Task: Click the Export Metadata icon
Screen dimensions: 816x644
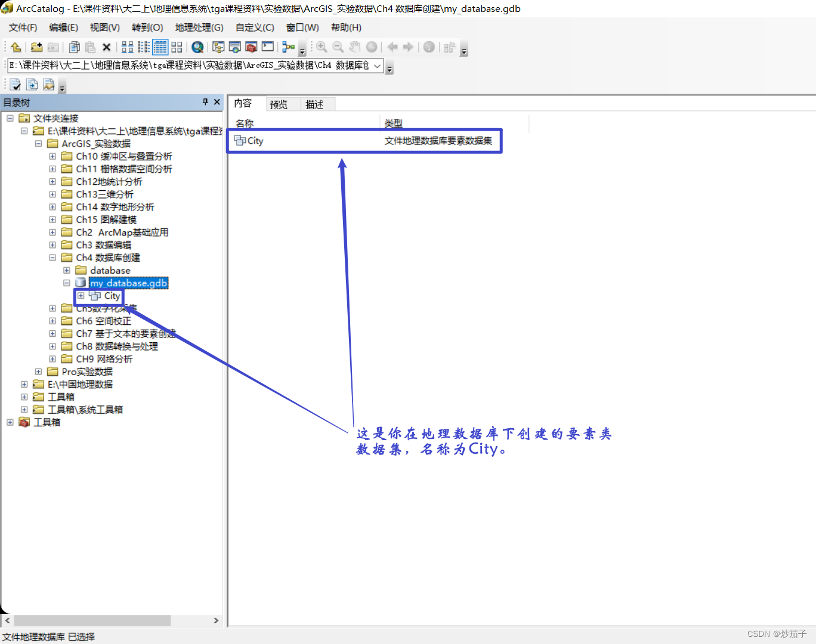Action: pyautogui.click(x=32, y=85)
